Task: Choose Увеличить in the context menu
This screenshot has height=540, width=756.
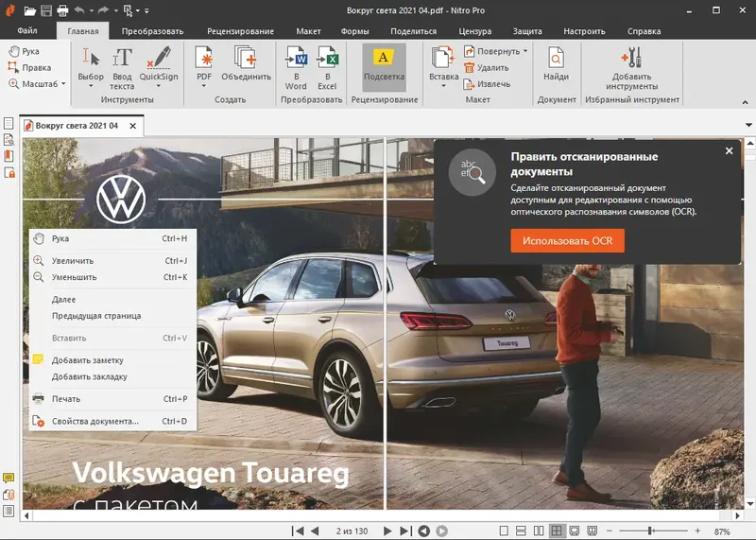Action: pyautogui.click(x=112, y=261)
